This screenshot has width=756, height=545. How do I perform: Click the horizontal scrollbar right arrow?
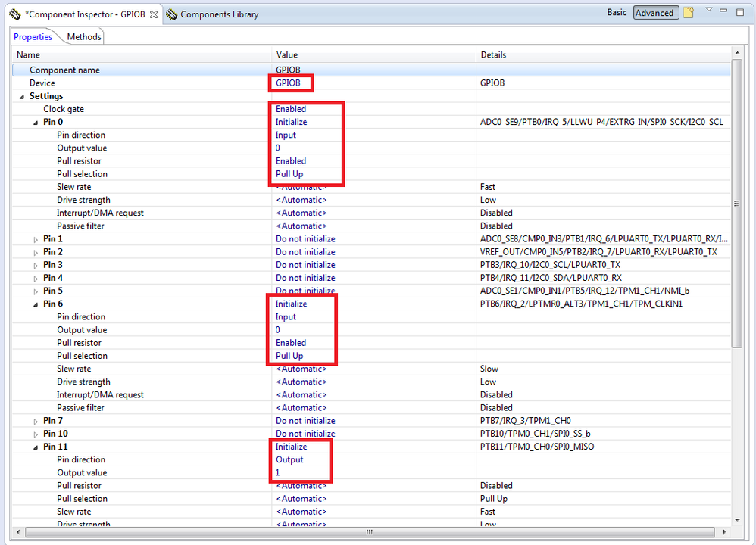[725, 532]
